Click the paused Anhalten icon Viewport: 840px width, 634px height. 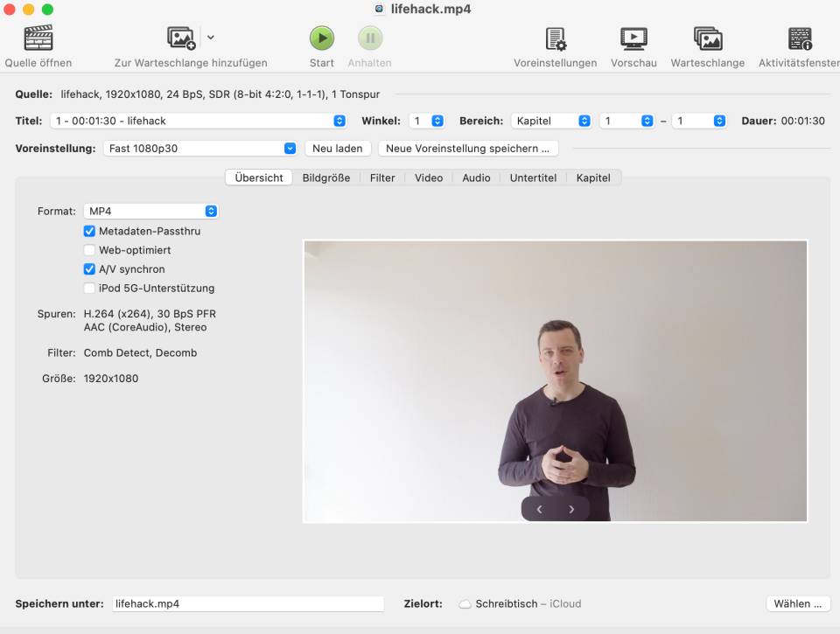pyautogui.click(x=369, y=38)
